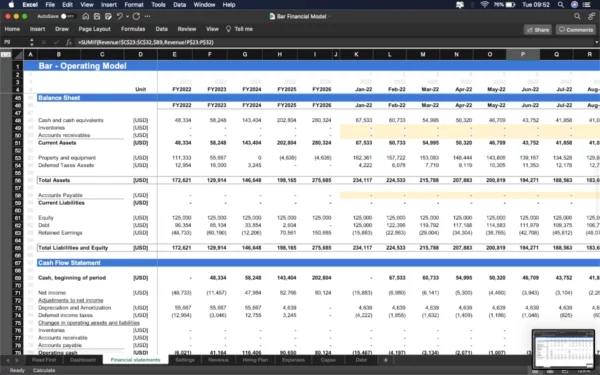Open the three-dots more commands menu
This screenshot has height=375, width=600.
click(x=148, y=16)
